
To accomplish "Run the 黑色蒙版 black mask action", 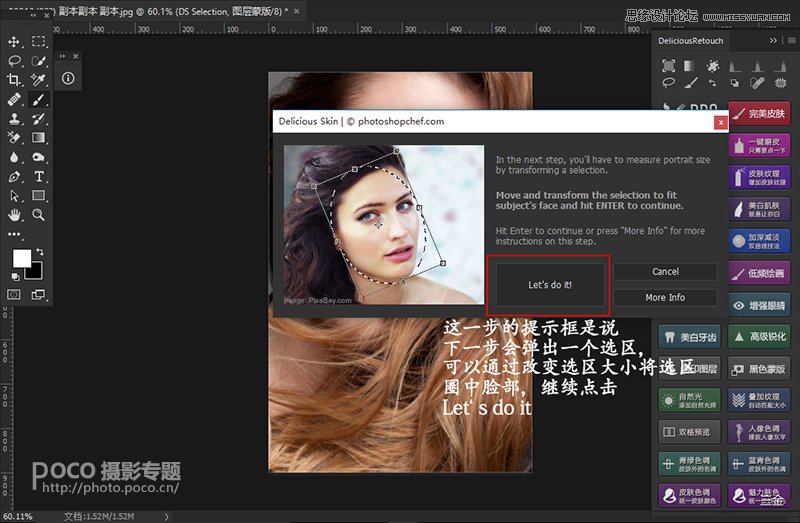I will 759,369.
